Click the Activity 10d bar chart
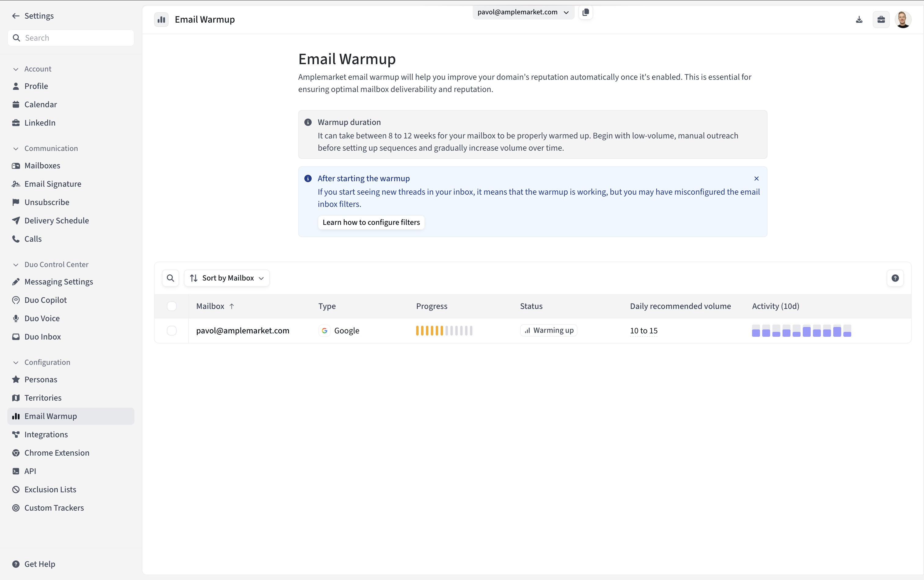This screenshot has height=580, width=924. pyautogui.click(x=801, y=331)
